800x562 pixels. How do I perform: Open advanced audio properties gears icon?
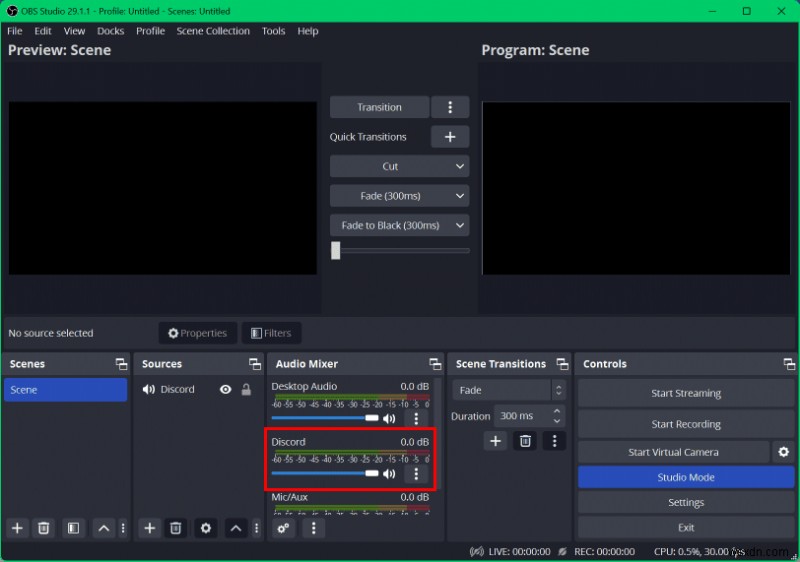[x=283, y=528]
